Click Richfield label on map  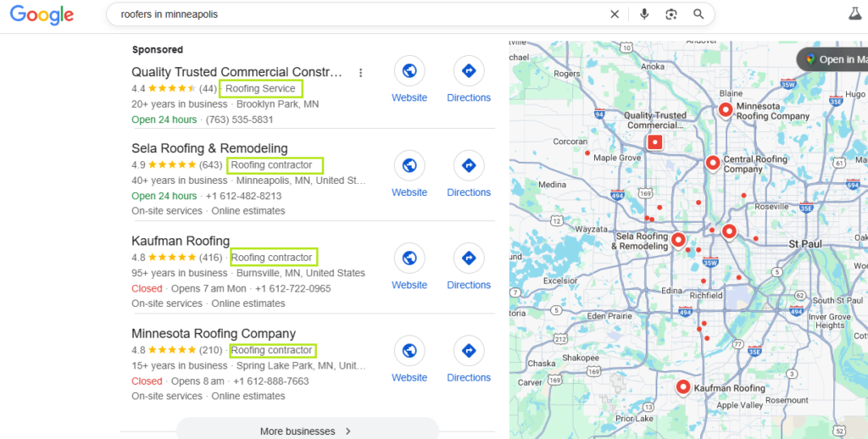coord(706,296)
